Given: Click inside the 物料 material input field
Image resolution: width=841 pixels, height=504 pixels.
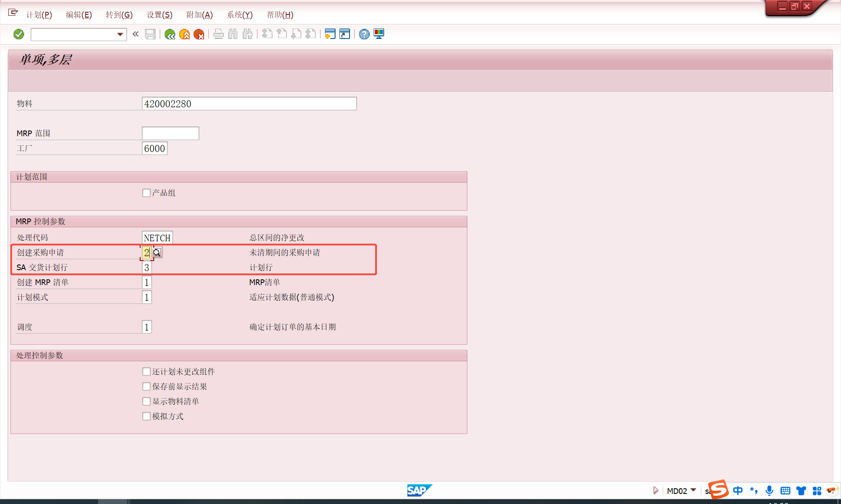Looking at the screenshot, I should point(249,103).
